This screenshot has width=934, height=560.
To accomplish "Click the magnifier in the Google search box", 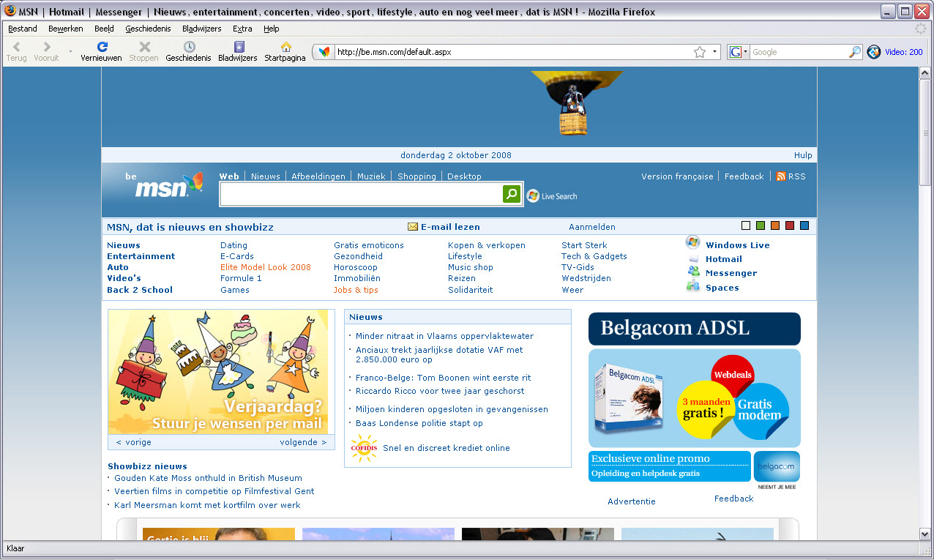I will [855, 52].
